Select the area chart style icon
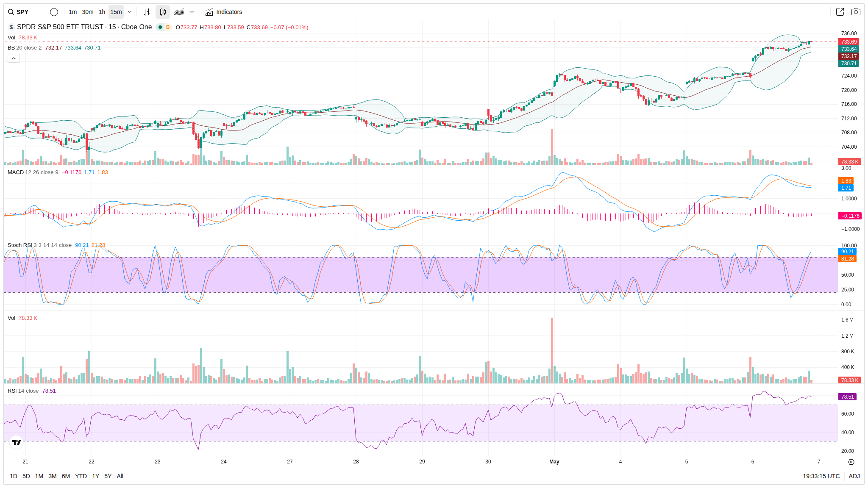868x488 pixels. pos(179,12)
